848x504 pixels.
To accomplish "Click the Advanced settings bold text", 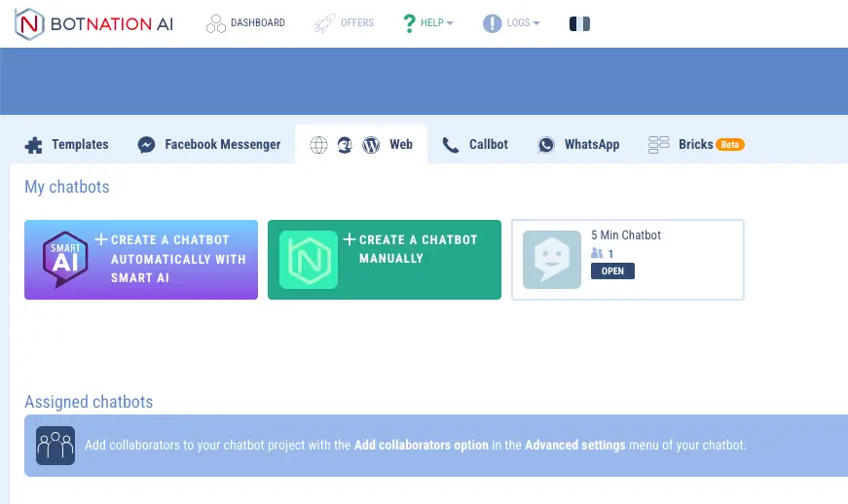I will pyautogui.click(x=574, y=445).
